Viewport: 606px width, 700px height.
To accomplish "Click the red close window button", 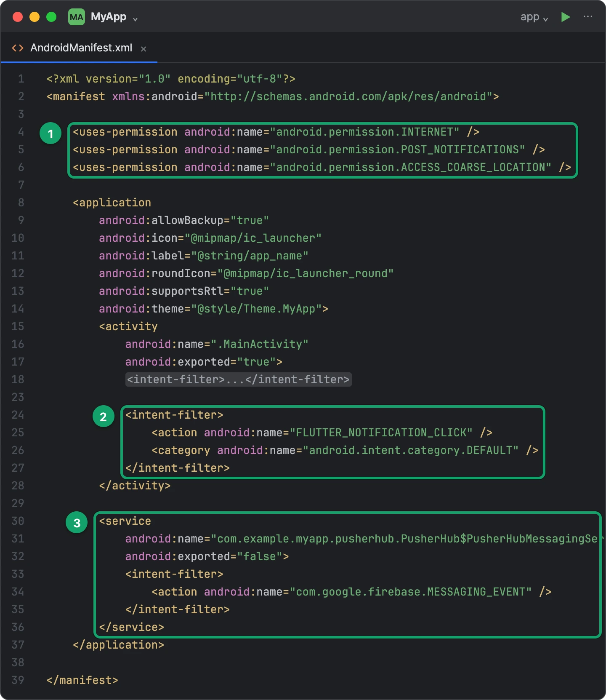I will pyautogui.click(x=18, y=17).
